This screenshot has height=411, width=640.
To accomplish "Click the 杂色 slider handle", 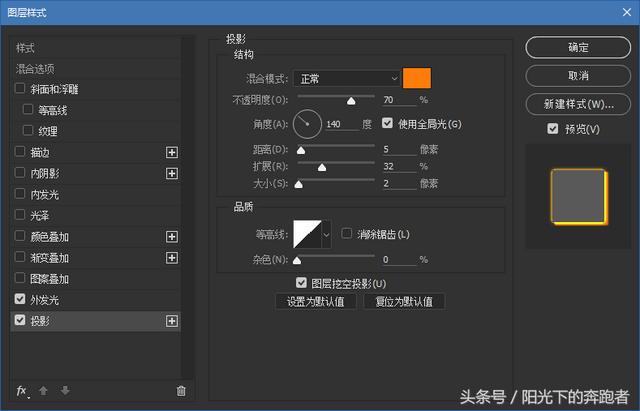I will click(x=297, y=260).
